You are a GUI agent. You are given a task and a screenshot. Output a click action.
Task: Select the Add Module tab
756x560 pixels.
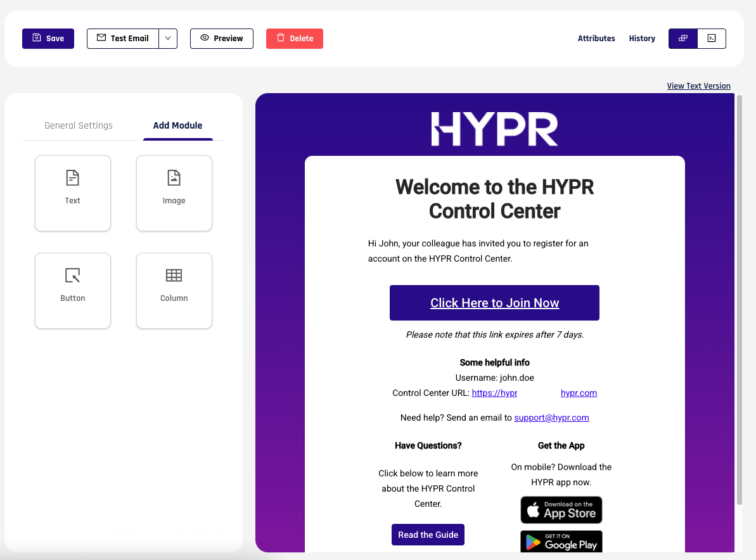point(178,125)
